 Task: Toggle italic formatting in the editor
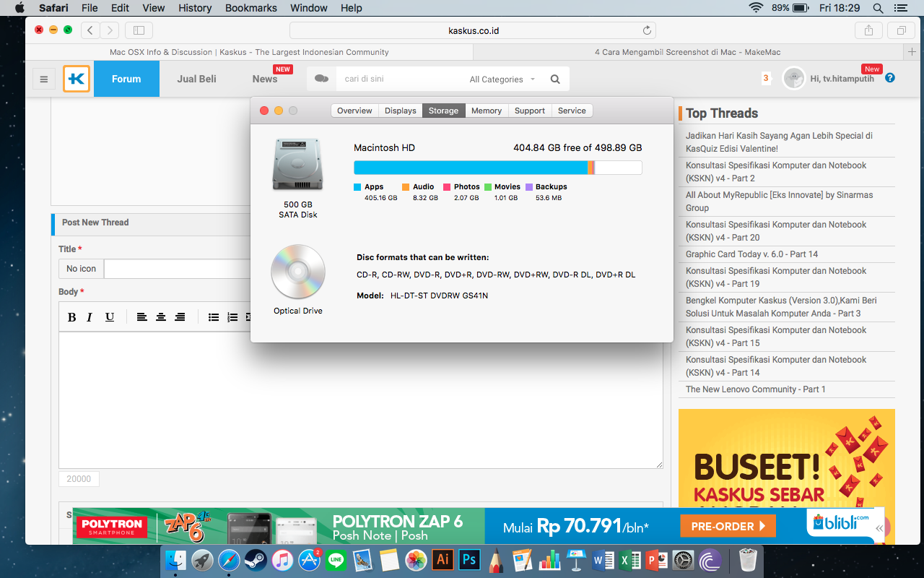(x=90, y=317)
